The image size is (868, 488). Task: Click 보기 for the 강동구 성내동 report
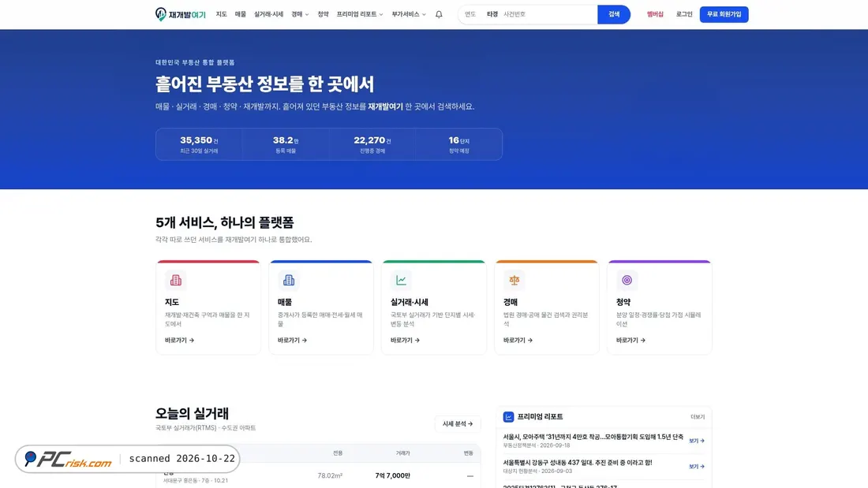pos(697,467)
